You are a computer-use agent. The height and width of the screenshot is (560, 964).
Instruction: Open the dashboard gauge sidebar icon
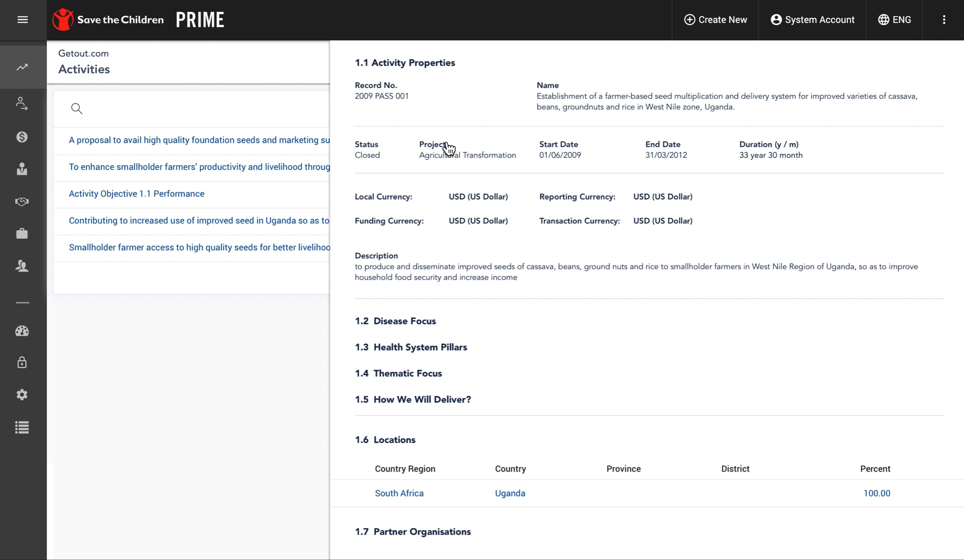coord(22,331)
